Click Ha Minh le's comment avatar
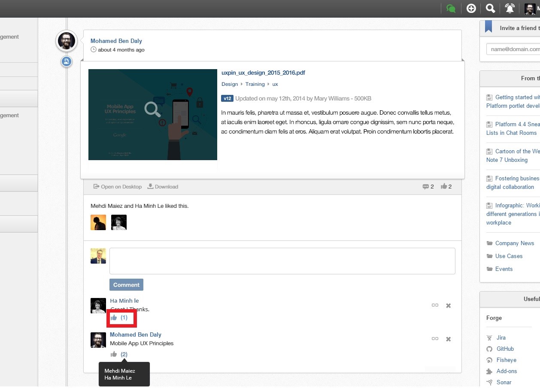 pos(98,306)
